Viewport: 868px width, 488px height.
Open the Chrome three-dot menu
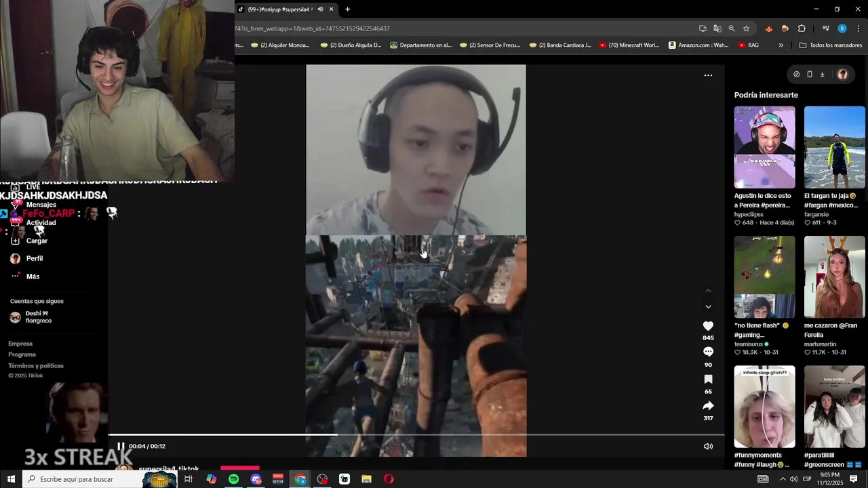[x=859, y=28]
